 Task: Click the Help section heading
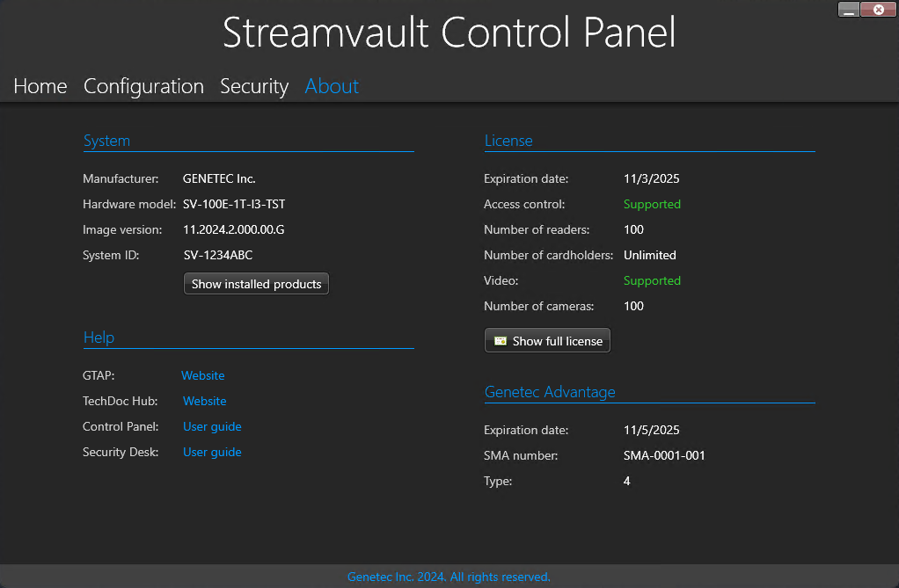[x=99, y=338]
